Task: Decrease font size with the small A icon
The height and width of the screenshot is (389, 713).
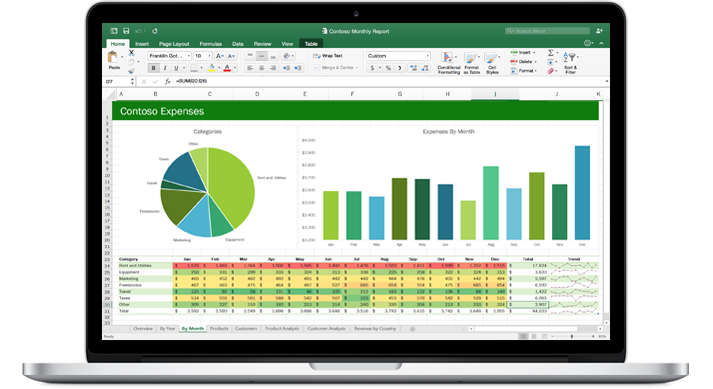Action: click(231, 56)
